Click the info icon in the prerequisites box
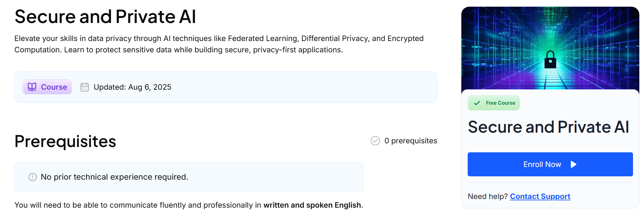The image size is (644, 214). [x=33, y=177]
